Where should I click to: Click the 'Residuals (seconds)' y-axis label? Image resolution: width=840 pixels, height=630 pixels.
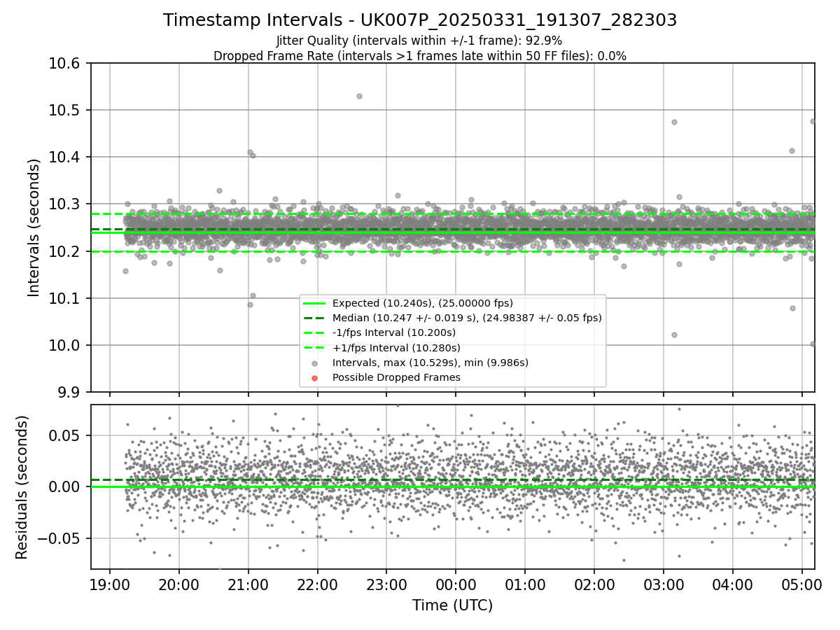(22, 487)
